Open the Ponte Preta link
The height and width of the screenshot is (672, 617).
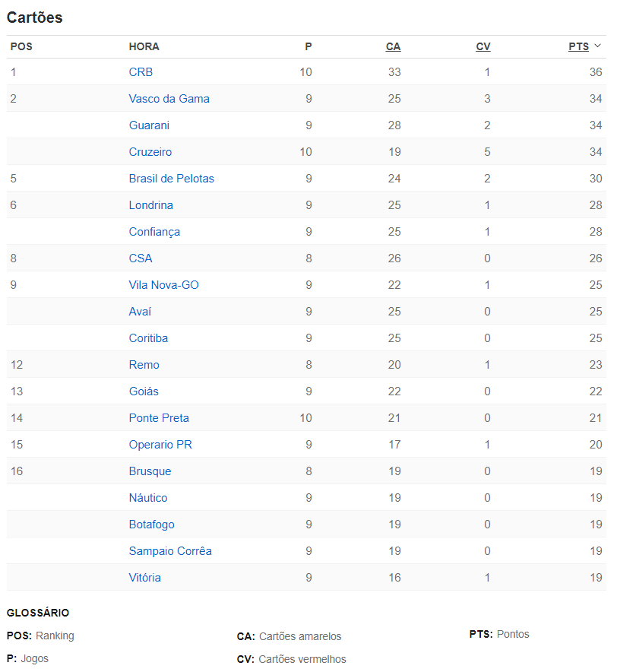click(x=159, y=418)
